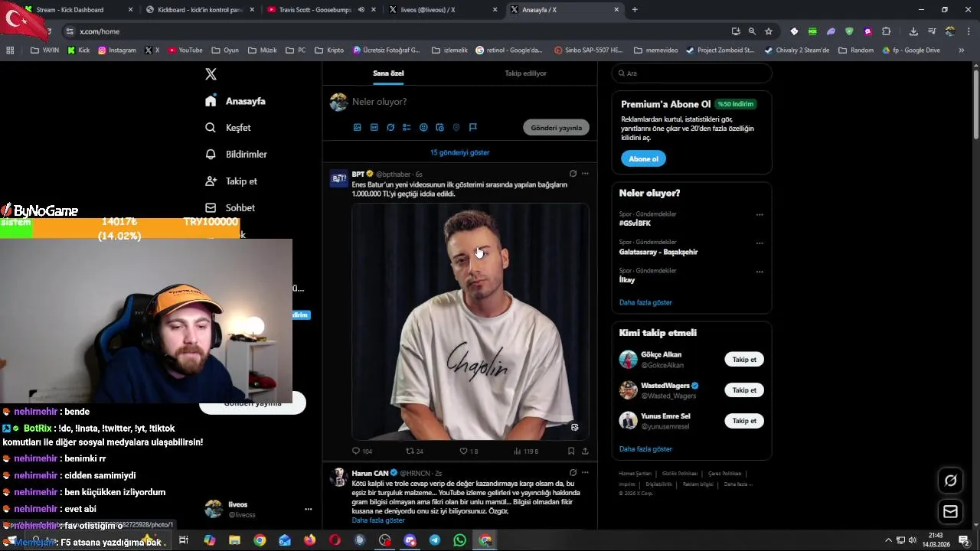The width and height of the screenshot is (980, 551).
Task: Click Grok icon on Harun CAN post
Action: tap(573, 473)
